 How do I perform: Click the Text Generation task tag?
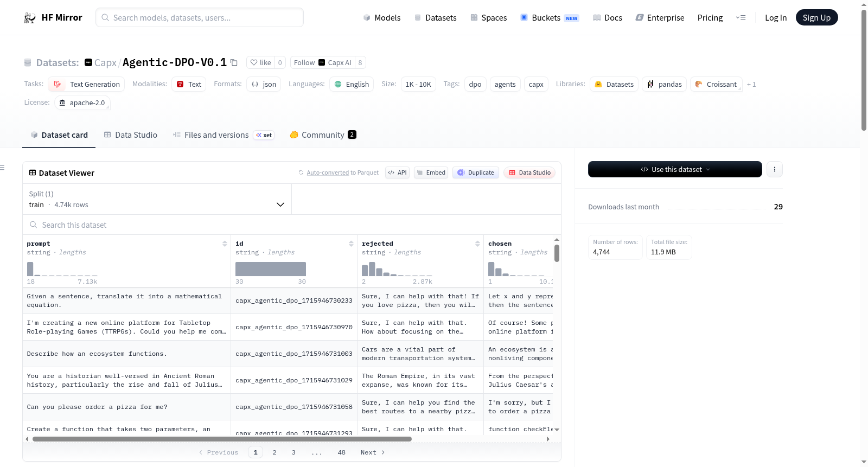coord(87,84)
